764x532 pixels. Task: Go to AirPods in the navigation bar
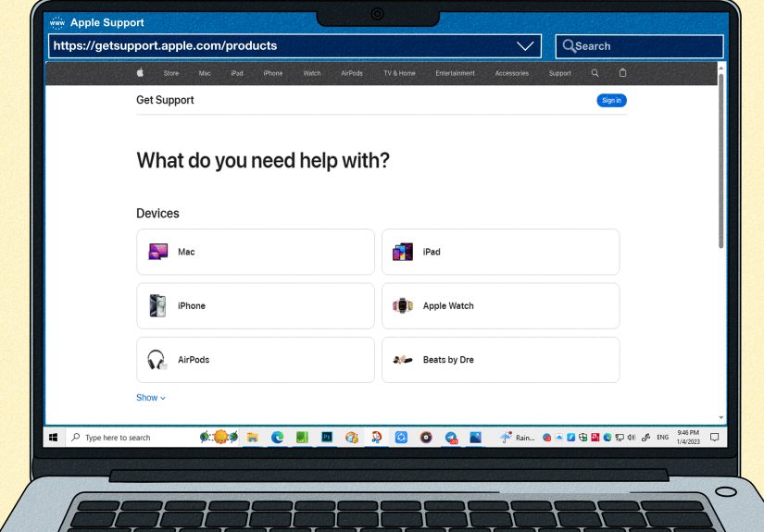[352, 73]
